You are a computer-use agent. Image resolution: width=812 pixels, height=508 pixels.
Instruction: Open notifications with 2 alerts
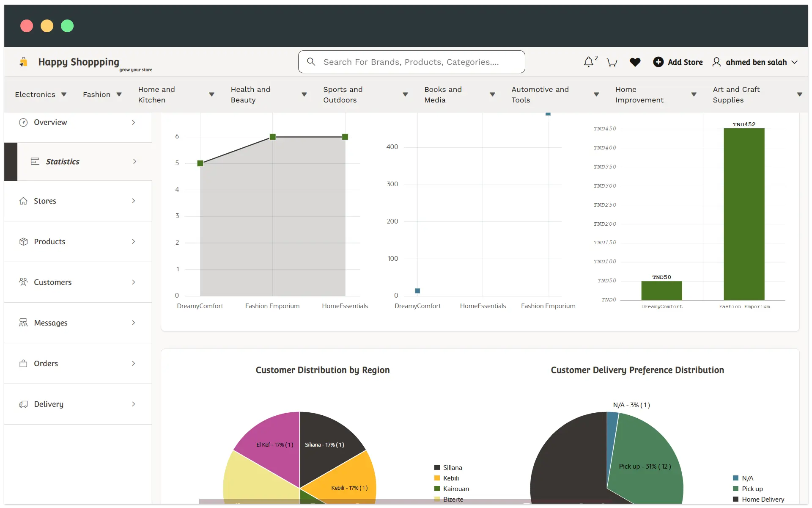click(x=590, y=62)
